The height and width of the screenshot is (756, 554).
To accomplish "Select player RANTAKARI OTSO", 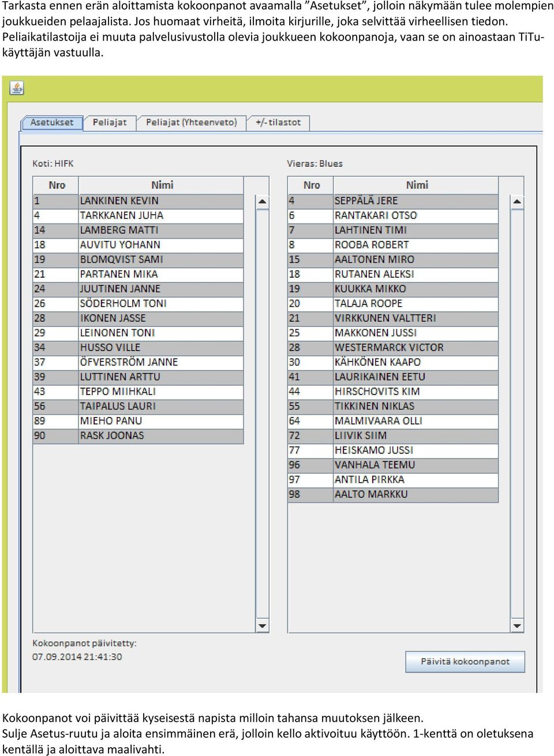I will [393, 215].
